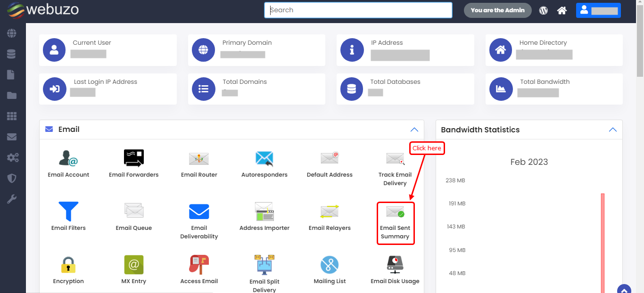644x293 pixels.
Task: Open Email Sent Summary icon
Action: [x=395, y=212]
